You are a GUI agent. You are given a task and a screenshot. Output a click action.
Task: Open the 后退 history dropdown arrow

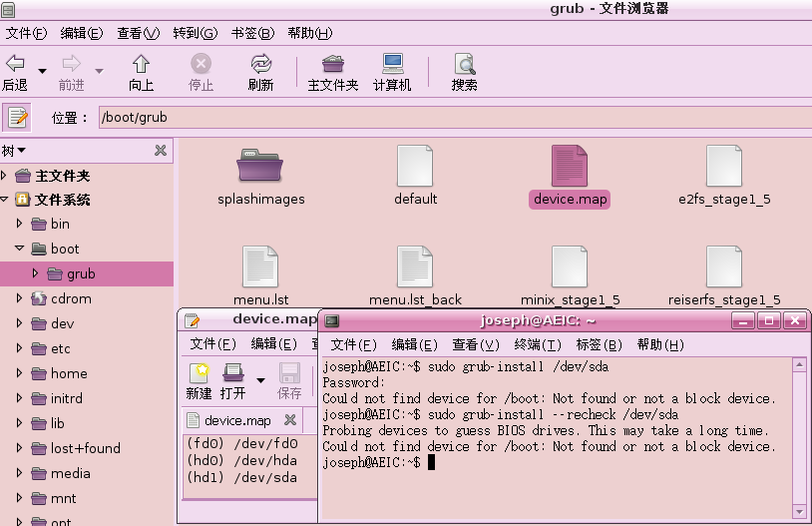43,71
